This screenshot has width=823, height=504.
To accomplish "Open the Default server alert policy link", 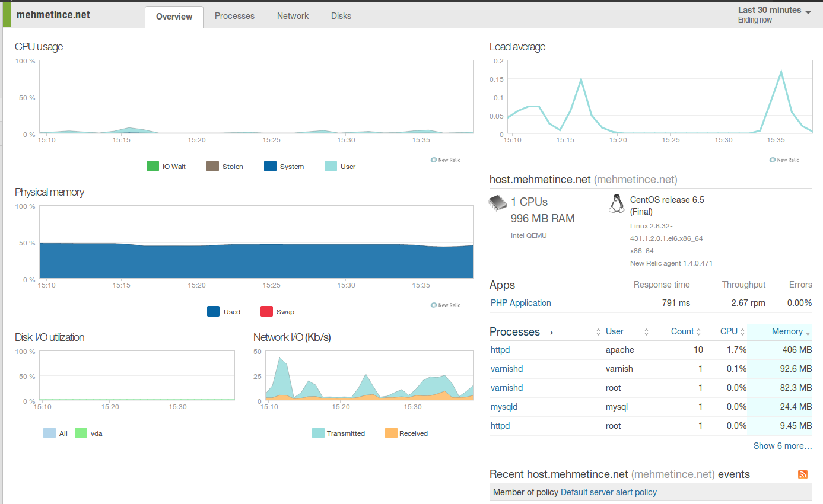I will click(x=609, y=492).
